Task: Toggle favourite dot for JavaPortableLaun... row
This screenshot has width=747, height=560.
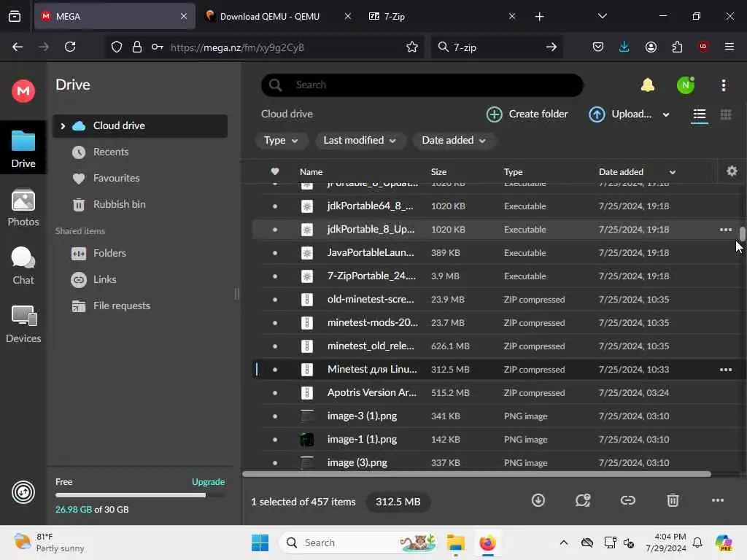Action: [x=275, y=253]
